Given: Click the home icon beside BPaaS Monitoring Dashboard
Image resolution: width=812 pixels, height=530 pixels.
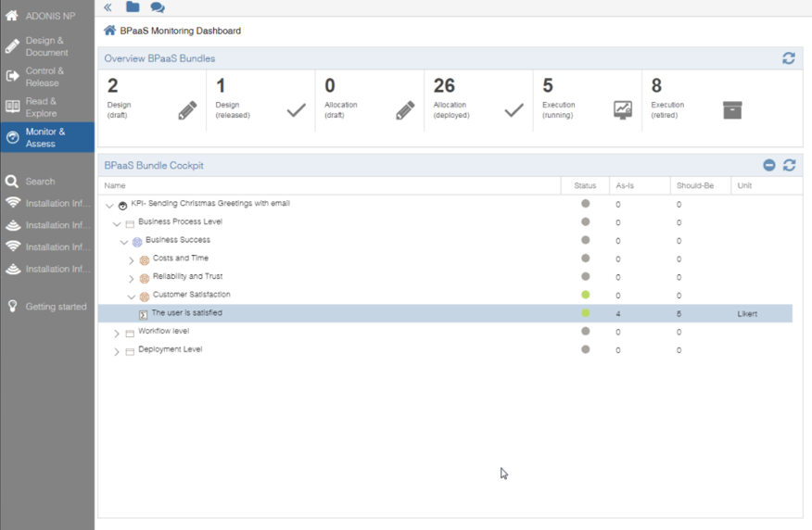Looking at the screenshot, I should click(109, 31).
